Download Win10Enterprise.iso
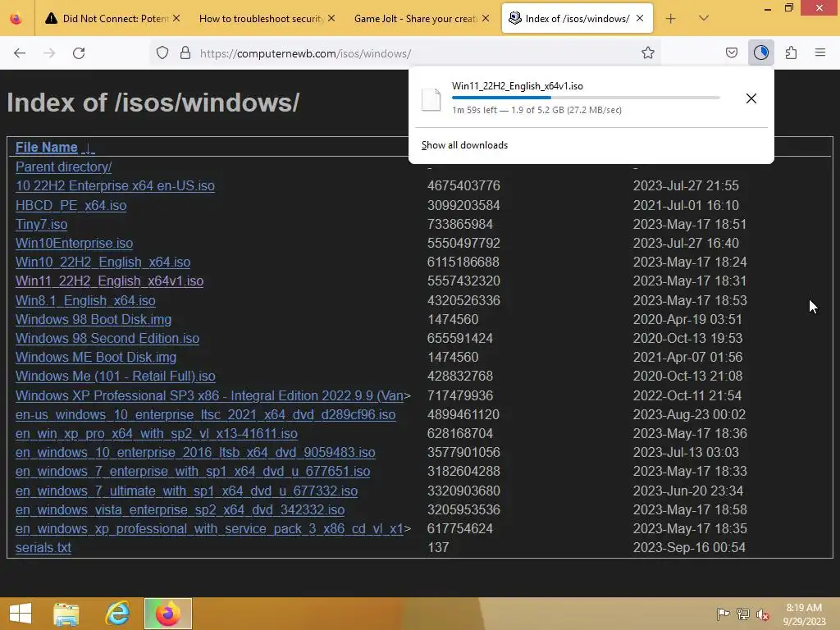840x630 pixels. coord(74,243)
